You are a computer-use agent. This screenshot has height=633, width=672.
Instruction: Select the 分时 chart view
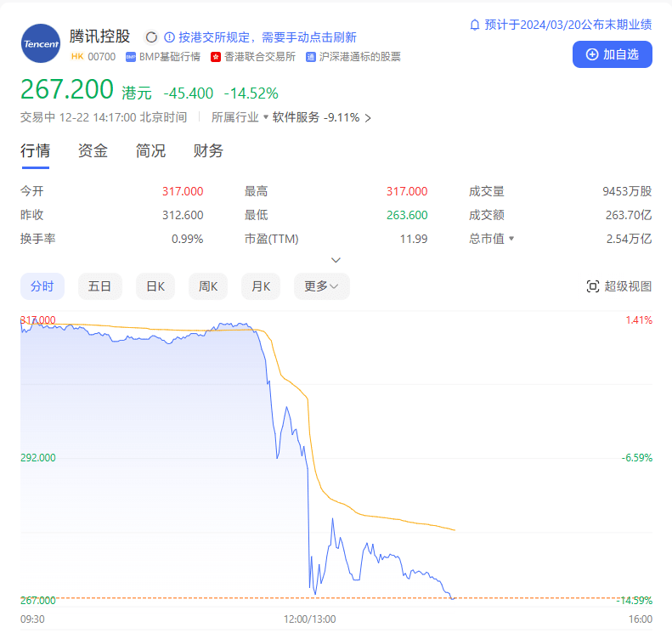coord(42,286)
